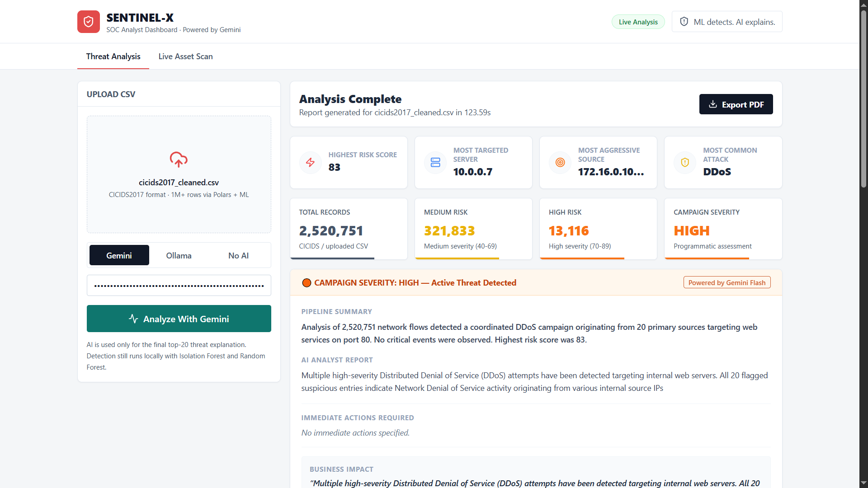Click the Pipeline Summary heading
Viewport: 868px width, 488px height.
tap(337, 312)
